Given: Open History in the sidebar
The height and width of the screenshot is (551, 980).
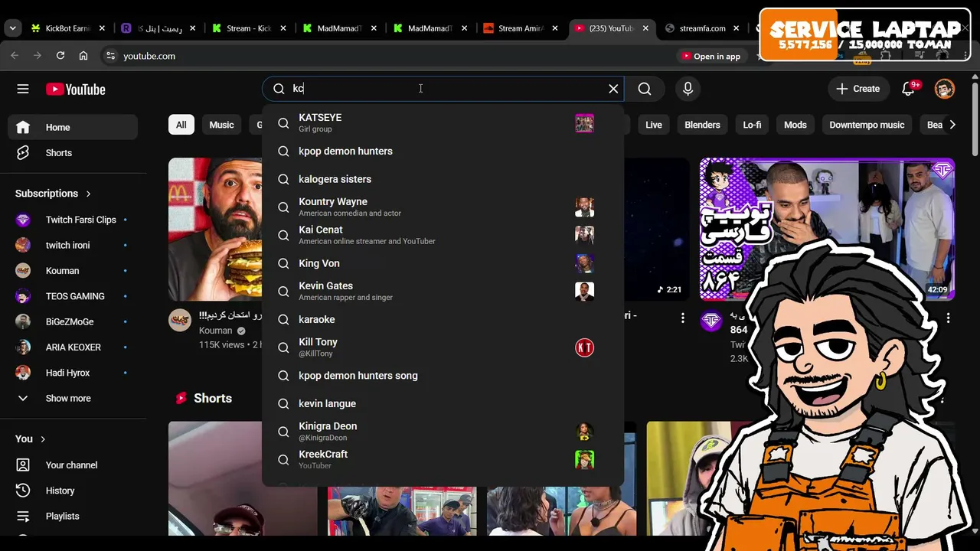Looking at the screenshot, I should point(73,491).
